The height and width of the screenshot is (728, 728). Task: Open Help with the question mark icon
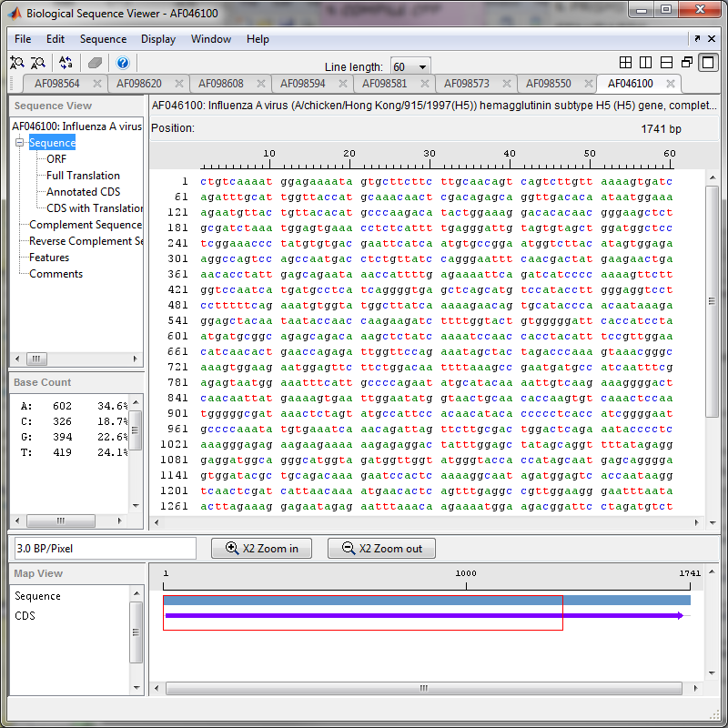pyautogui.click(x=123, y=63)
